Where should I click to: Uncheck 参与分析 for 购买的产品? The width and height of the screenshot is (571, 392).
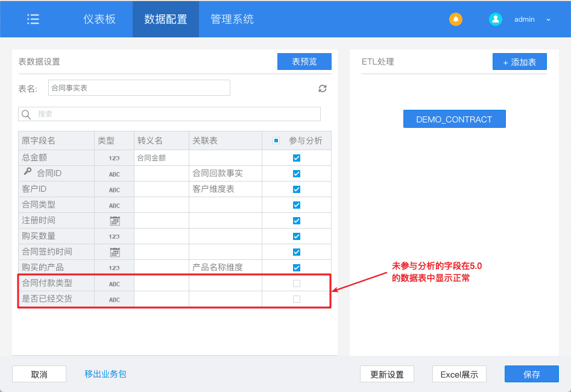coord(297,267)
